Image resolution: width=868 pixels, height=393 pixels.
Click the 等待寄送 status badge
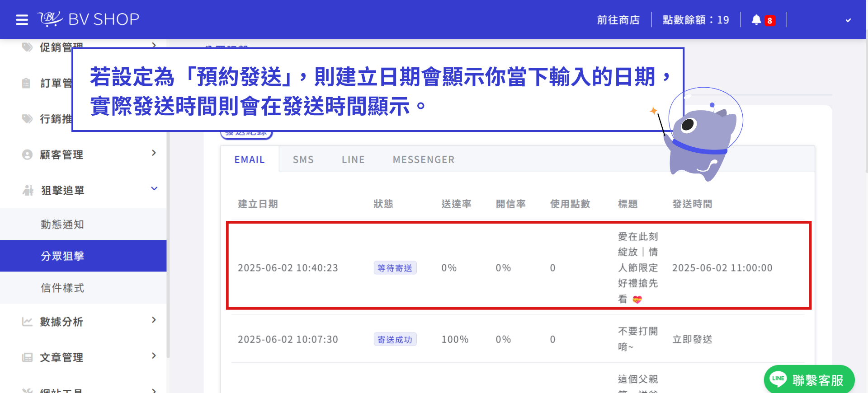pos(395,268)
